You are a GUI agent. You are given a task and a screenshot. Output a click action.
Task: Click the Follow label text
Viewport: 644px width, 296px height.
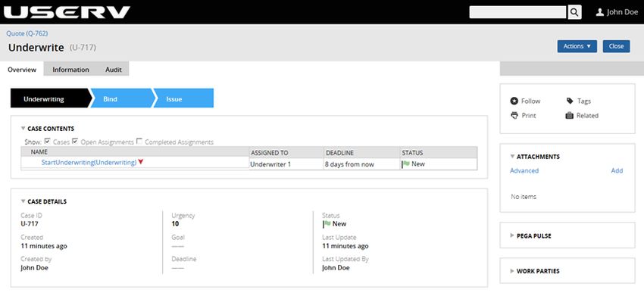pyautogui.click(x=530, y=101)
